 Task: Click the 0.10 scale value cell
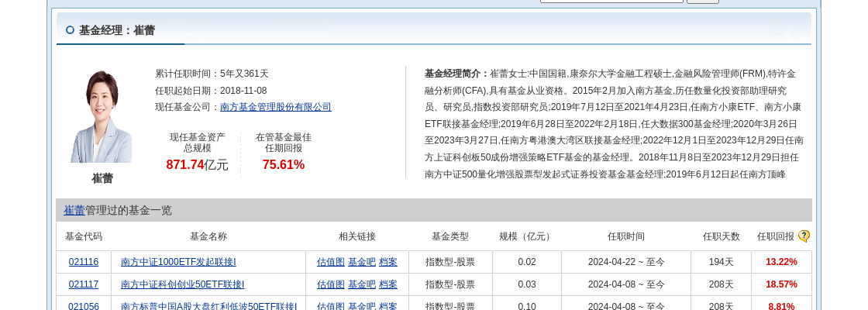pyautogui.click(x=527, y=306)
